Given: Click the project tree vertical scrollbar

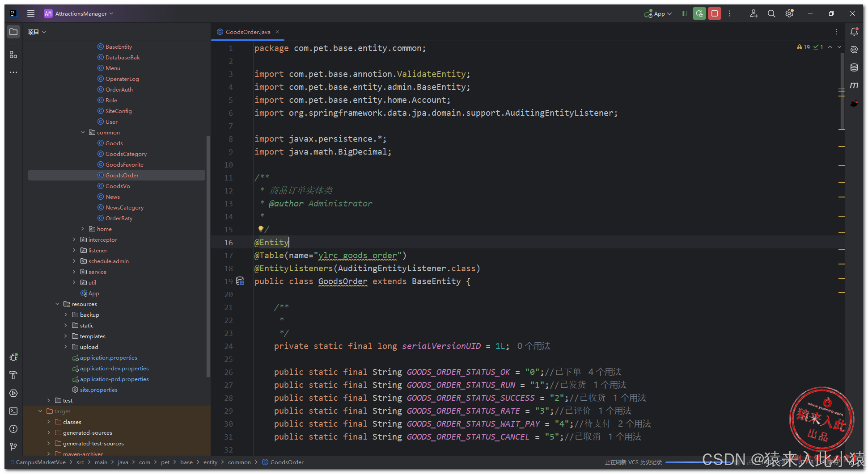Looking at the screenshot, I should click(208, 256).
